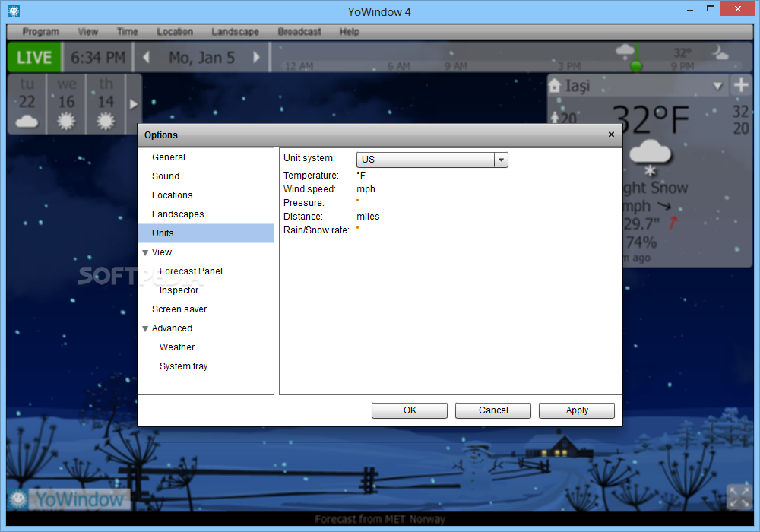Click 12 AM on the timeline
Image resolution: width=760 pixels, height=532 pixels.
[299, 66]
